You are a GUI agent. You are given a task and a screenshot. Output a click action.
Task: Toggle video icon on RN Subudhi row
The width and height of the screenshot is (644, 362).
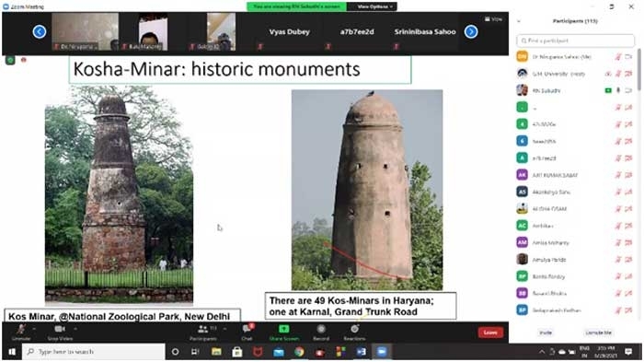(x=628, y=90)
